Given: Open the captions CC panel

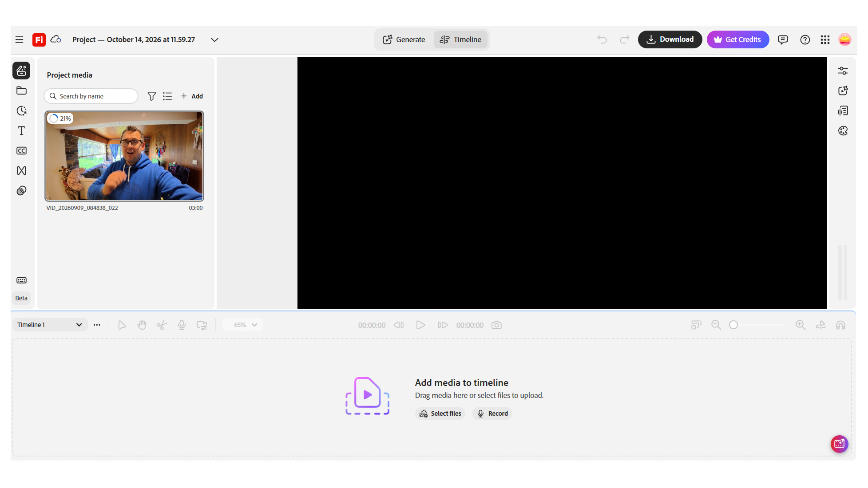Looking at the screenshot, I should [x=21, y=150].
